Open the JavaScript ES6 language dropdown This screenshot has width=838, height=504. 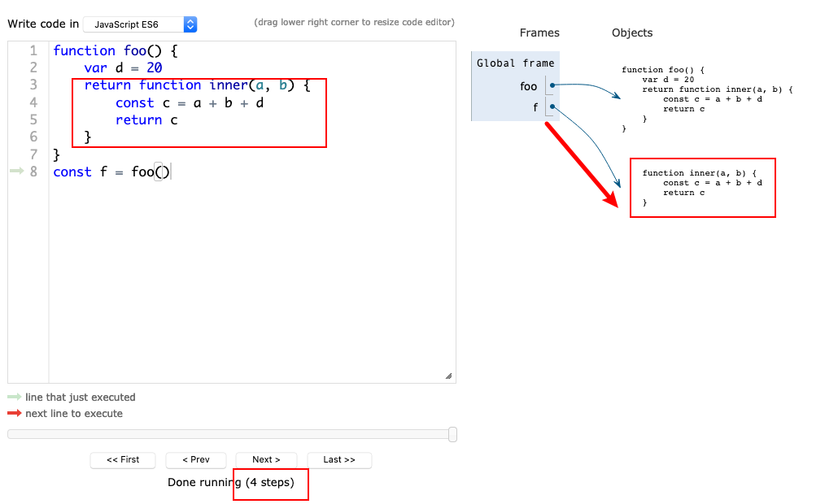(x=140, y=25)
